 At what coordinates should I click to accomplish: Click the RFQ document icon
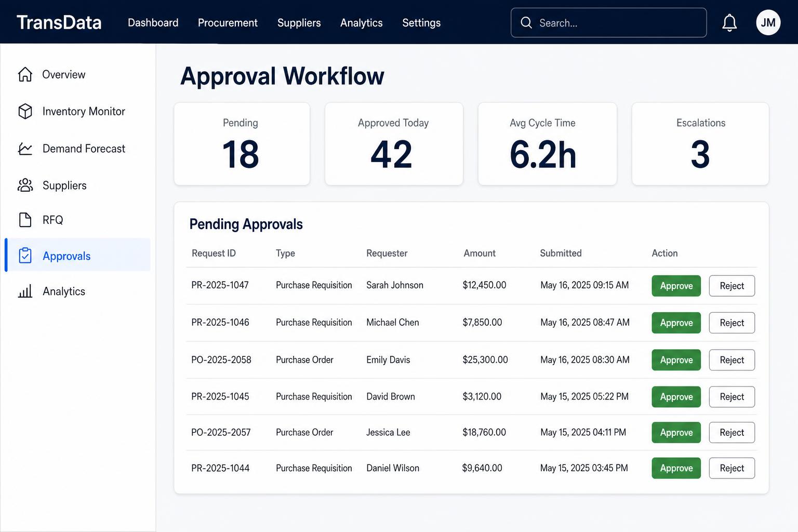pyautogui.click(x=25, y=220)
